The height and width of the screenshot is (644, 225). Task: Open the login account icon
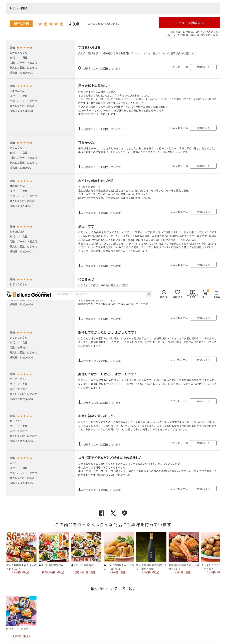(x=164, y=294)
